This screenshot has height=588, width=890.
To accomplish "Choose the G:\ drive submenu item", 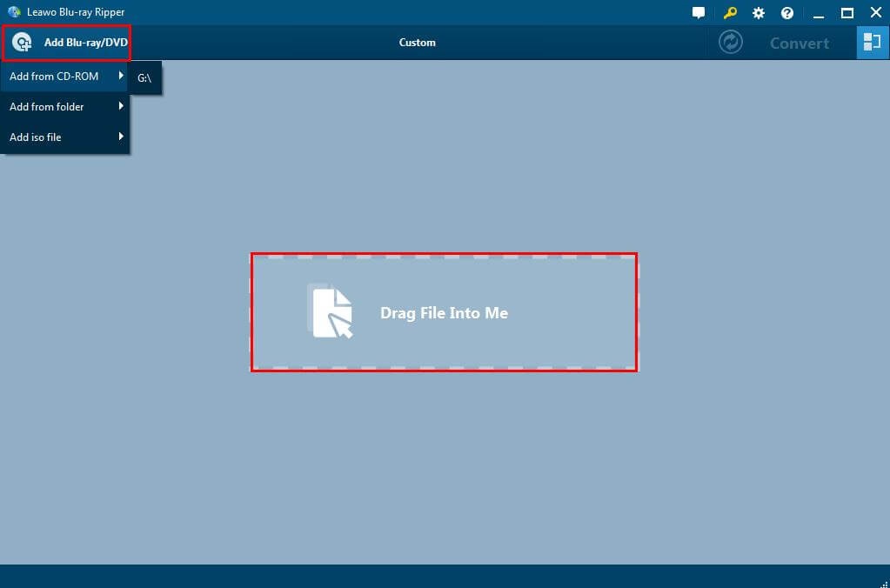I will pos(144,78).
